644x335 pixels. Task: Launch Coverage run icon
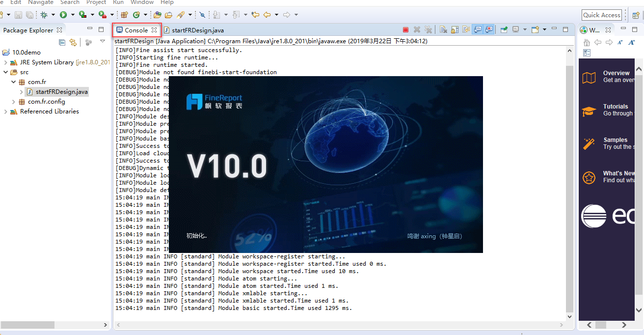point(83,15)
